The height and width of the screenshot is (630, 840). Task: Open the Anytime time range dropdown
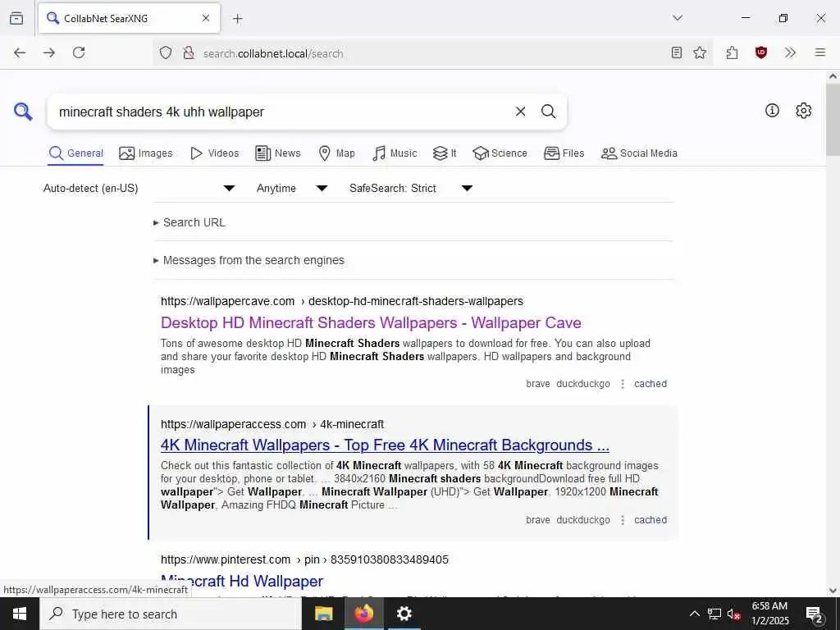tap(292, 188)
